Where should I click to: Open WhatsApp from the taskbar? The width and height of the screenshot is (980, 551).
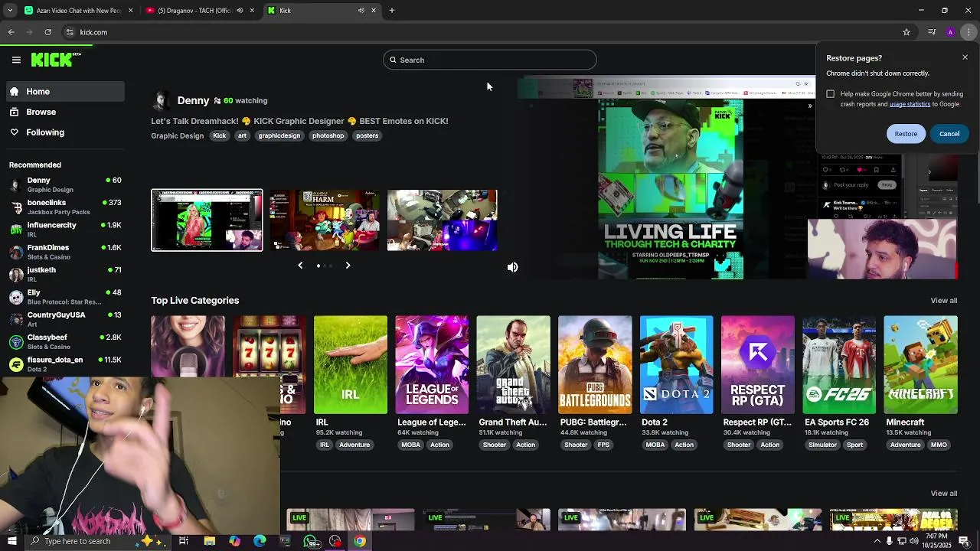[310, 541]
